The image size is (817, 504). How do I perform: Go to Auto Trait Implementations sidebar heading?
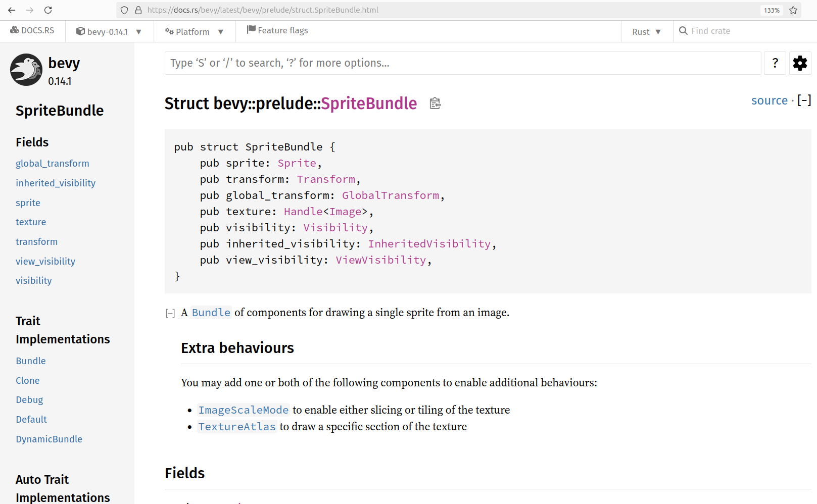tap(63, 488)
